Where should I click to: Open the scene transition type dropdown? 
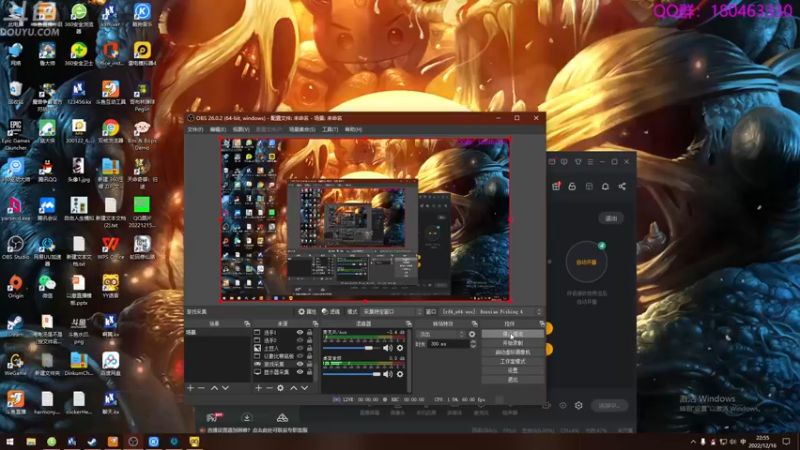441,334
